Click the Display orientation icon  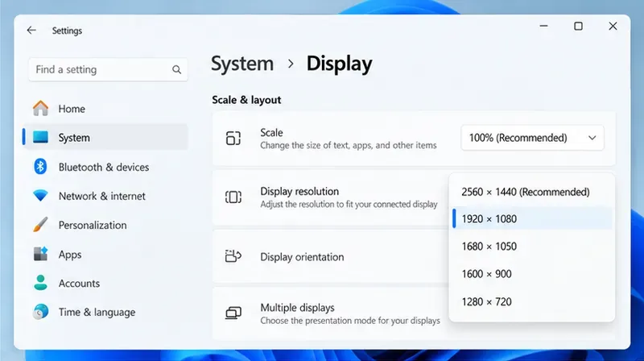coord(233,256)
